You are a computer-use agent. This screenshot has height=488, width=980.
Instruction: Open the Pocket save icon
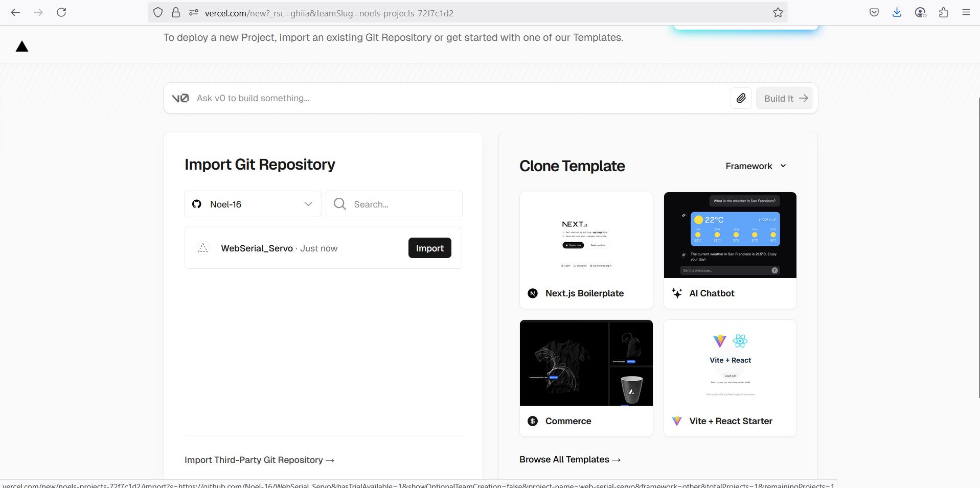pyautogui.click(x=874, y=13)
